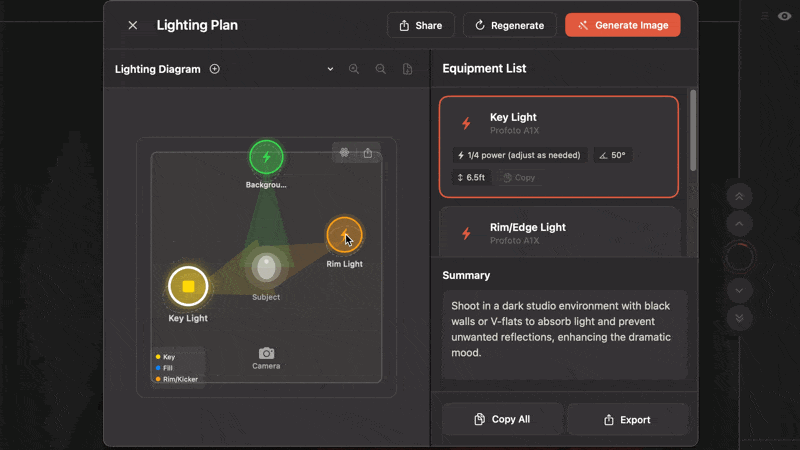Zoom in on the lighting diagram
800x450 pixels.
point(354,69)
